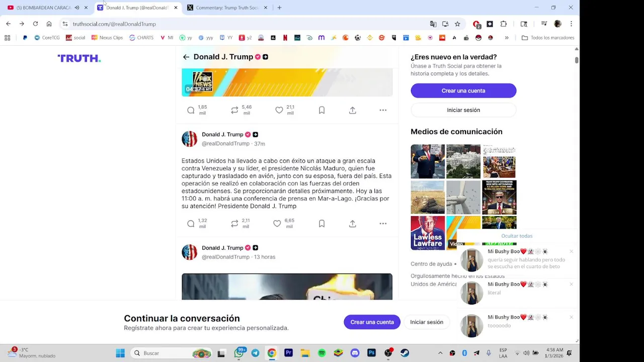Screen dimensions: 644x362
Task: Switch to BOMBARDEAN CARACAS YouTube tab
Action: point(44,8)
